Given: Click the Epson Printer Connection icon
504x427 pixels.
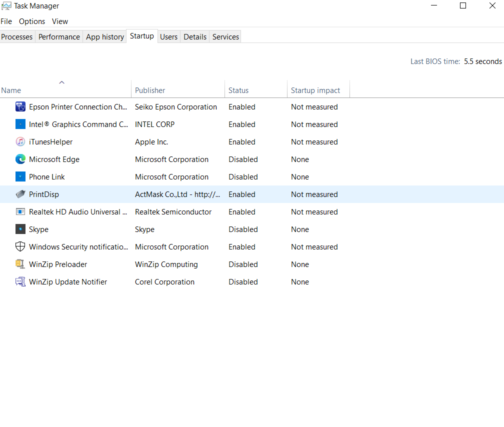Looking at the screenshot, I should click(20, 106).
